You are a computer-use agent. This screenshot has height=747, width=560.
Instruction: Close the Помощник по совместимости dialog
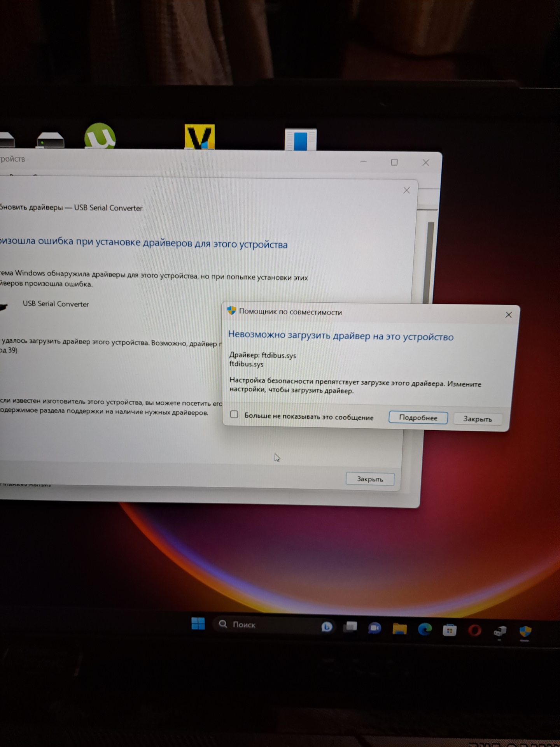point(508,315)
